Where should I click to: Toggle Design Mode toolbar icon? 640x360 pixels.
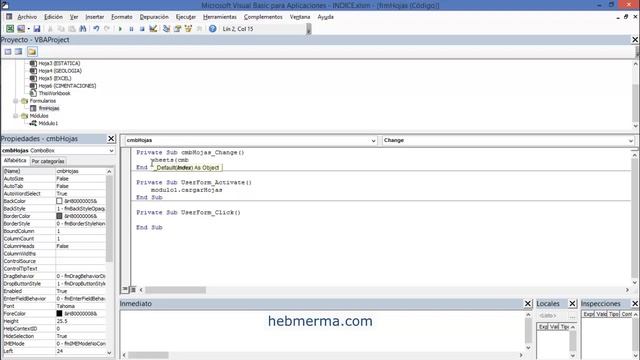click(153, 29)
